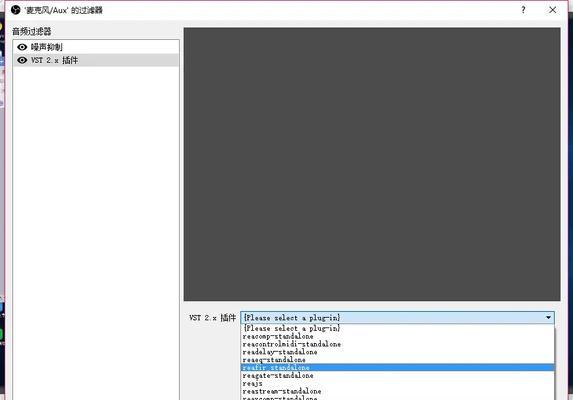Close the filters dialog window

tap(553, 10)
